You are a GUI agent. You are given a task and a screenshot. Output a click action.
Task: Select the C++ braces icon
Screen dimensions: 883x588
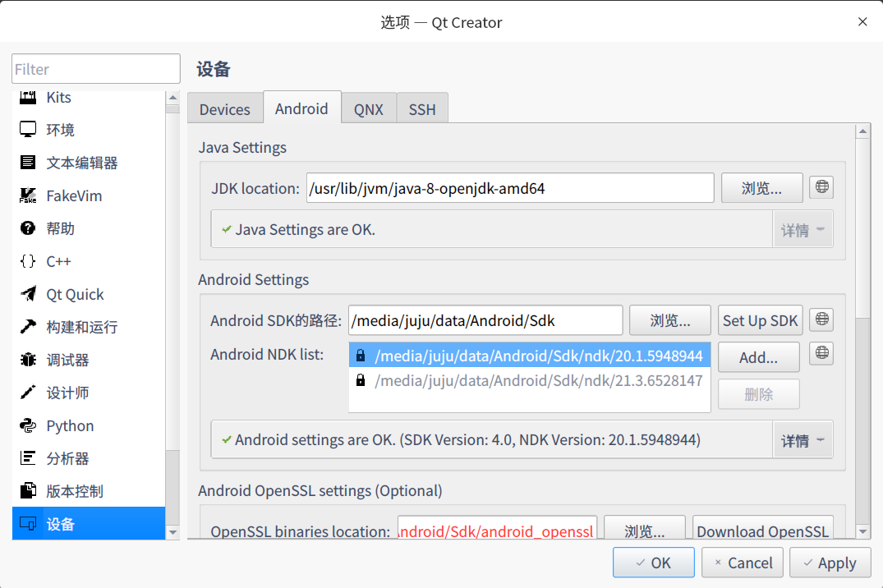pyautogui.click(x=28, y=261)
